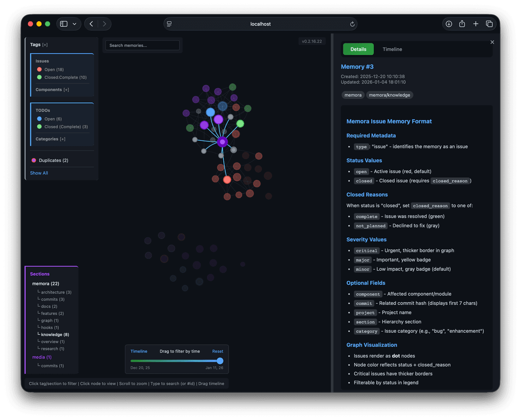Open the downloads button in Safari
The width and height of the screenshot is (521, 420).
(449, 24)
